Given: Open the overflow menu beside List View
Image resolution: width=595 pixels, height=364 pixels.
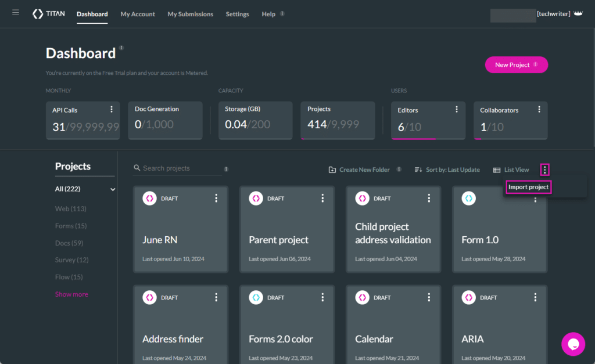Looking at the screenshot, I should click(544, 170).
